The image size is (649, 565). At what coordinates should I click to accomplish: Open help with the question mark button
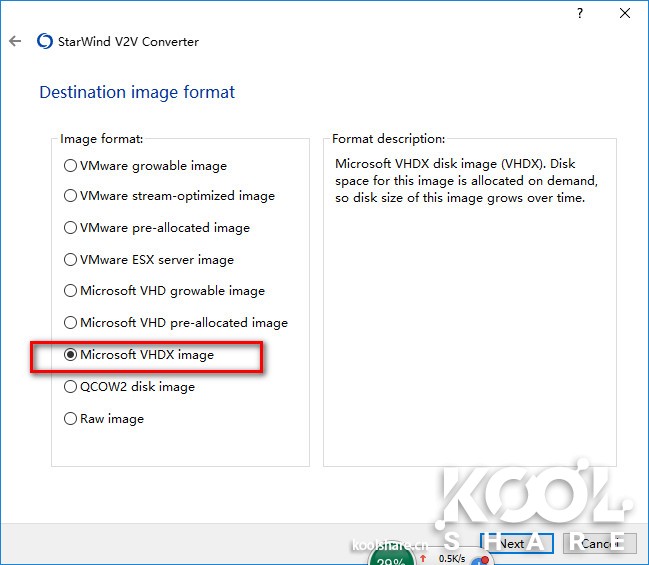pos(580,14)
